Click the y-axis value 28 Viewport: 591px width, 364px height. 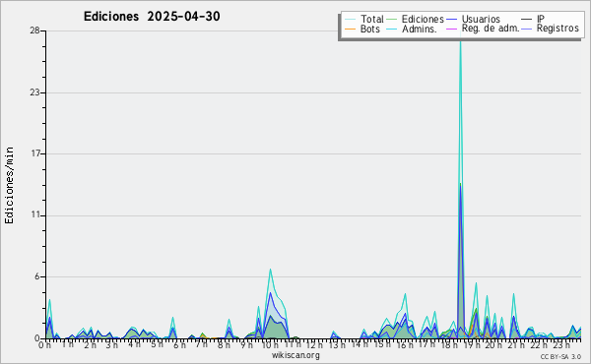coord(34,30)
